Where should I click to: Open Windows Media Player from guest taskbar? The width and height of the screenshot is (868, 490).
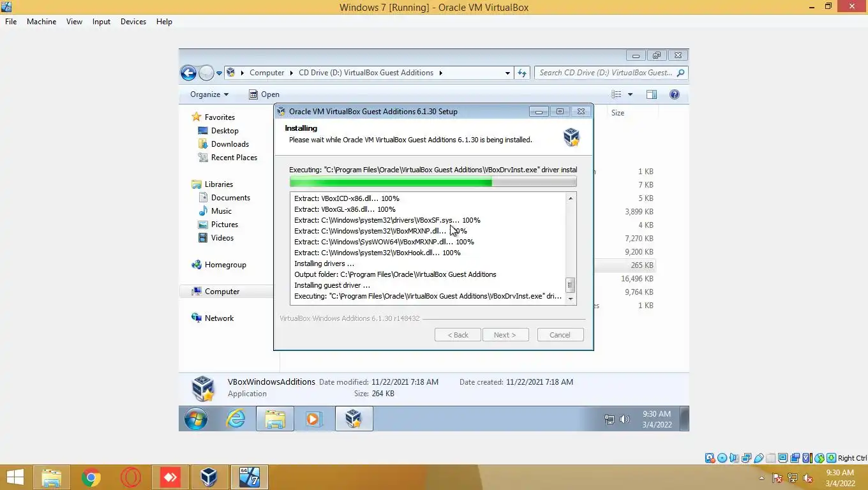pyautogui.click(x=313, y=419)
